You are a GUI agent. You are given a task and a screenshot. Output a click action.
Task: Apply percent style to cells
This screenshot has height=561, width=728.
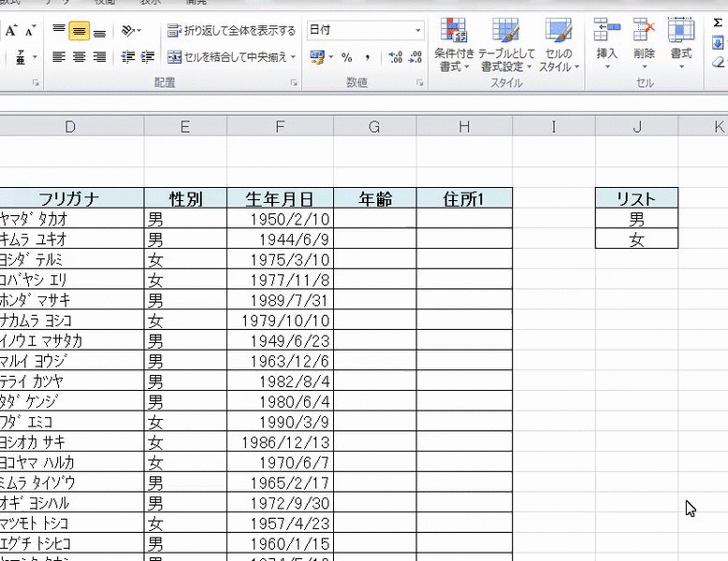tap(347, 58)
